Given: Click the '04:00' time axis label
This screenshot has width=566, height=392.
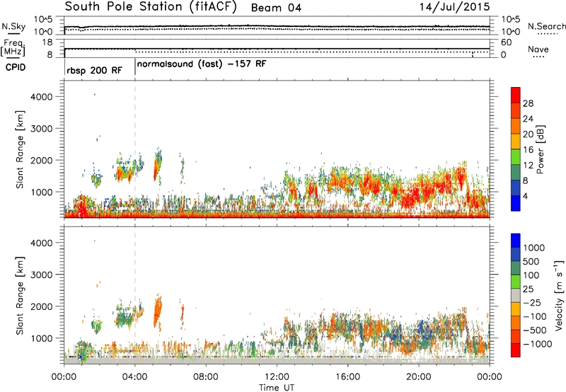Looking at the screenshot, I should pyautogui.click(x=135, y=377).
